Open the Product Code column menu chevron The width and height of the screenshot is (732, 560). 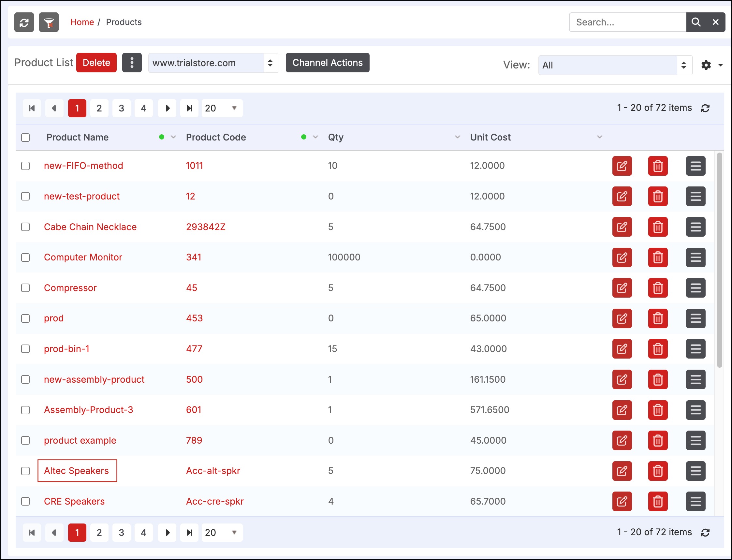point(315,137)
